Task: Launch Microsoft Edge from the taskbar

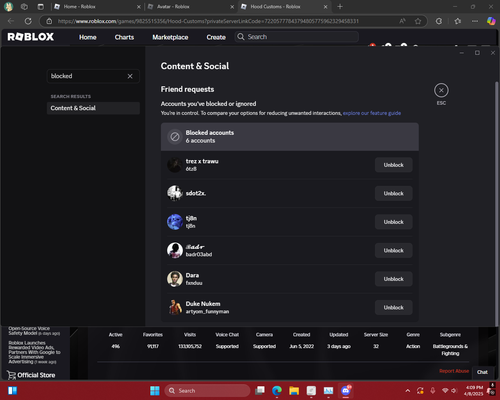Action: click(277, 391)
